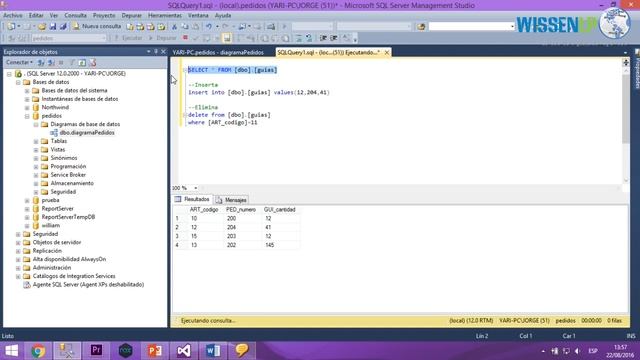Click the quick launch search box
The image size is (640, 360).
tap(471, 27)
